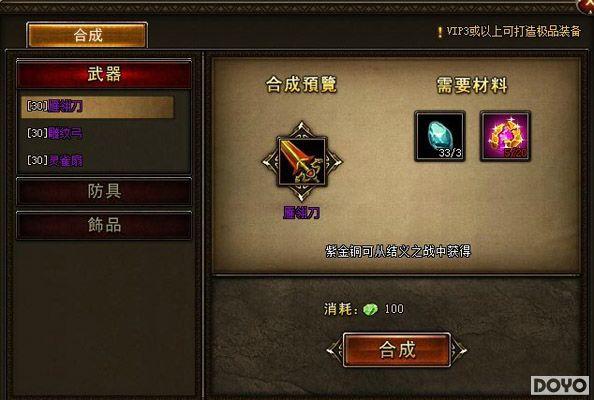
Task: Select the [30] 灵雀扇 fan item
Action: pyautogui.click(x=55, y=161)
